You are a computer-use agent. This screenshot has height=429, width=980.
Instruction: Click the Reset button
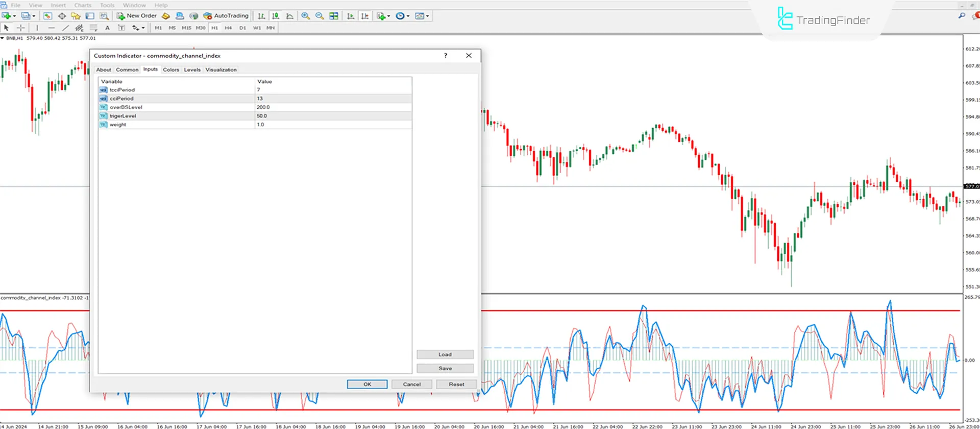[456, 384]
